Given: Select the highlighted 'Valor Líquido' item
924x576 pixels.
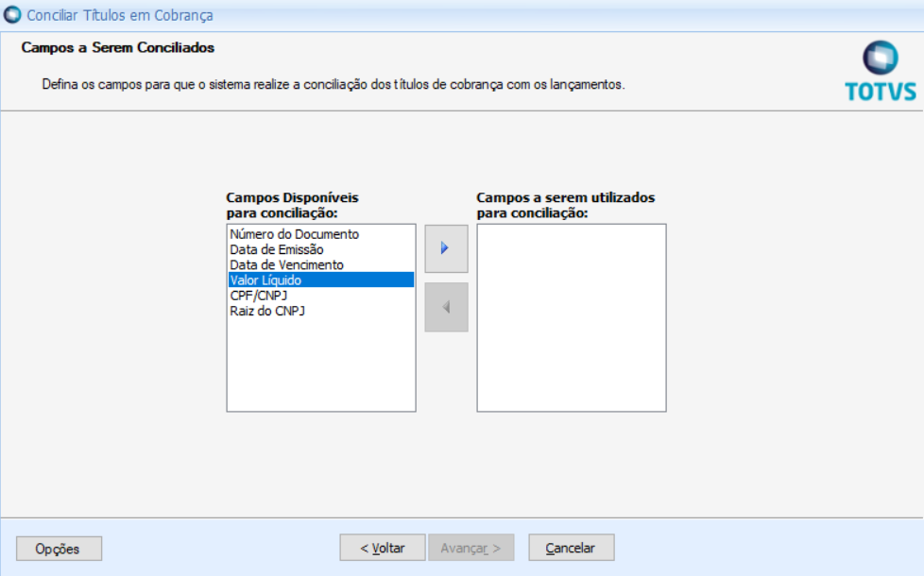Looking at the screenshot, I should click(321, 280).
